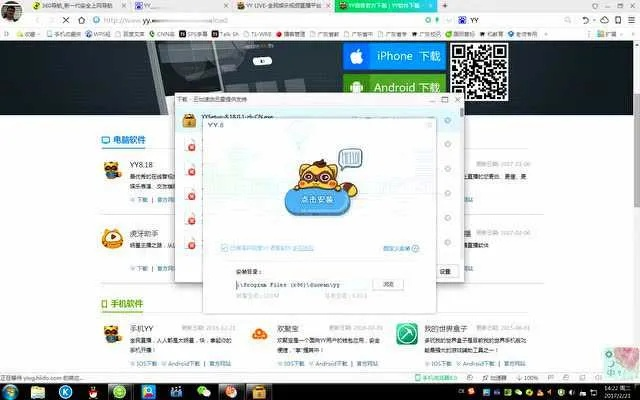
Task: Click the QR code image on the page
Action: (479, 72)
